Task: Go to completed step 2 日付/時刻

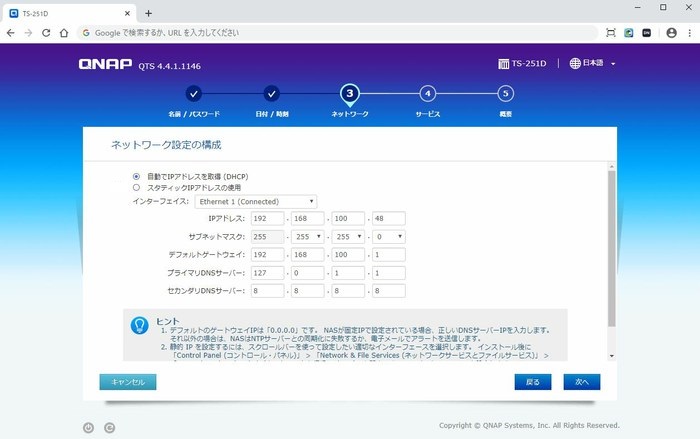Action: pyautogui.click(x=271, y=94)
